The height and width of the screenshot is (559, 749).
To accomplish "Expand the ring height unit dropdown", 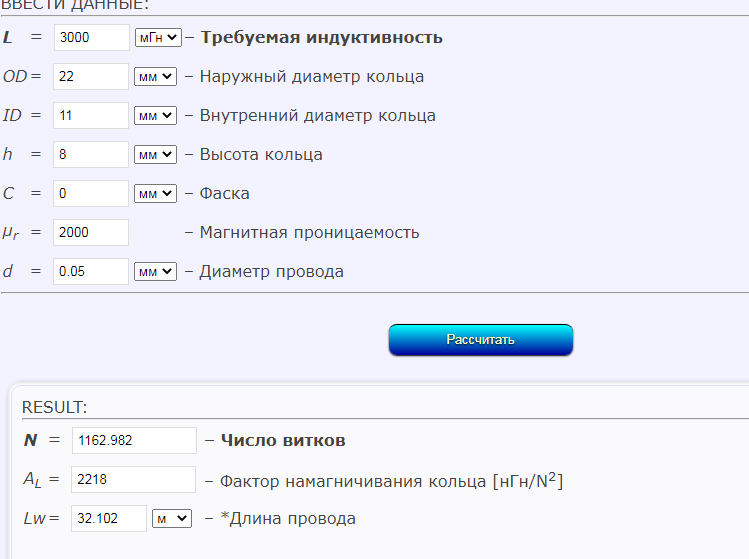I will [x=155, y=155].
